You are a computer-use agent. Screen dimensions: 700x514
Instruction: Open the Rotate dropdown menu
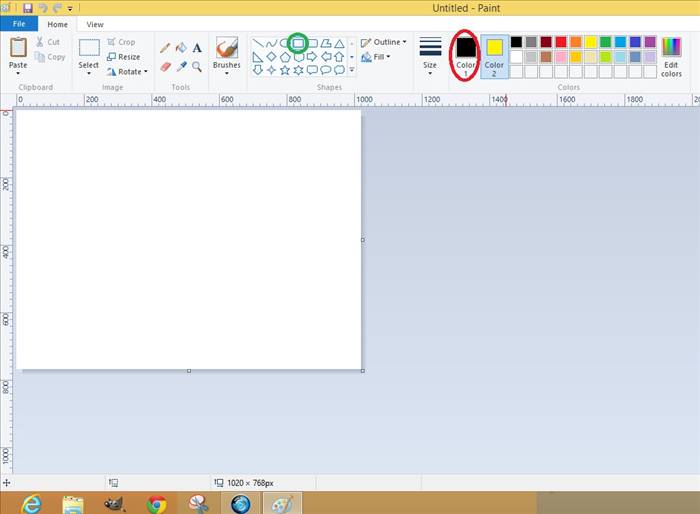click(127, 71)
